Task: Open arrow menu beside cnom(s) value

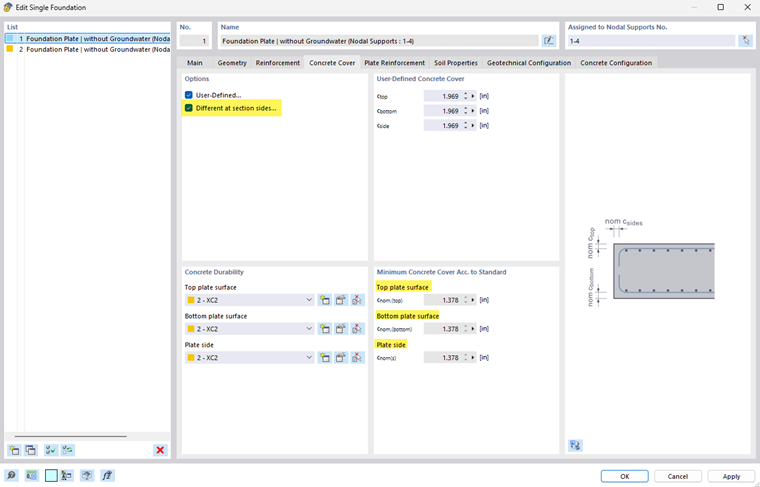Action: [473, 358]
